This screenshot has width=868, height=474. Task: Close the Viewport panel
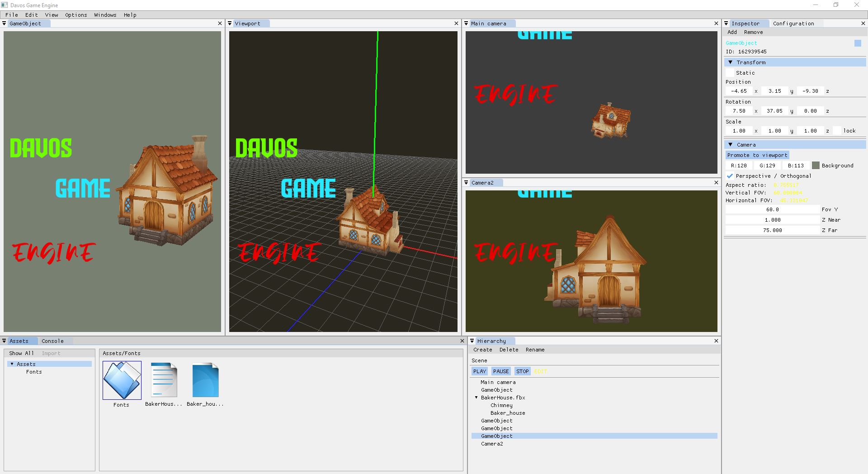pyautogui.click(x=456, y=24)
